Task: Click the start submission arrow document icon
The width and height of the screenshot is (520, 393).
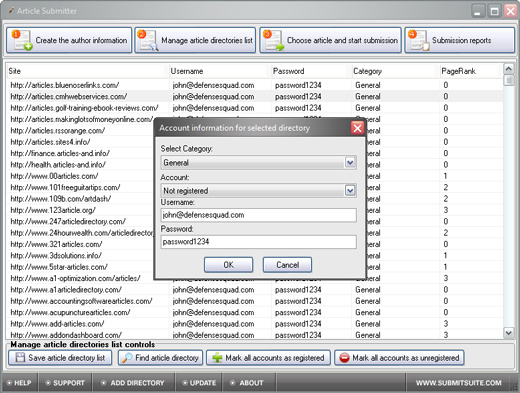Action: click(x=273, y=40)
